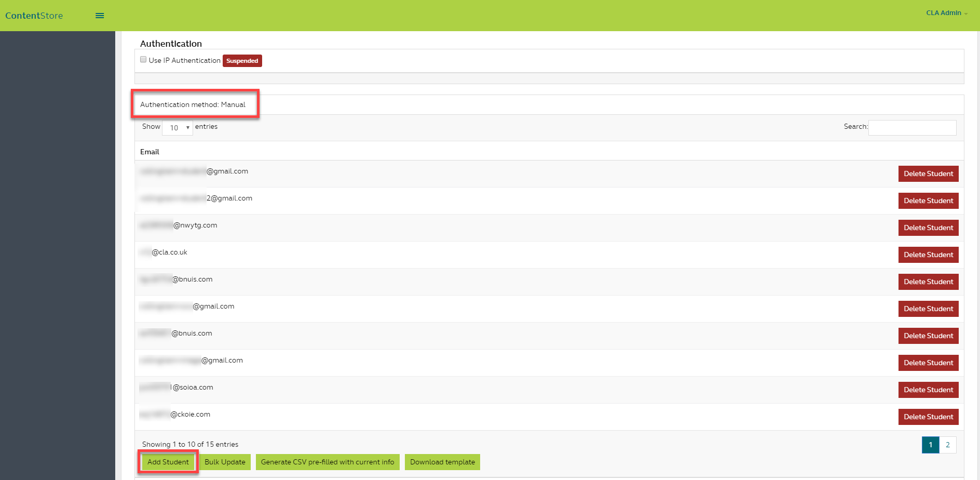This screenshot has width=980, height=480.
Task: Open the hamburger menu icon
Action: coord(100,16)
